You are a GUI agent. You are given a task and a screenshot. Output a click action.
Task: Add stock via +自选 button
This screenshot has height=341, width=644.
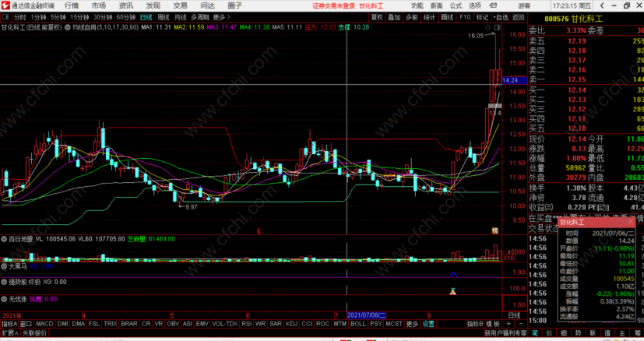point(500,17)
